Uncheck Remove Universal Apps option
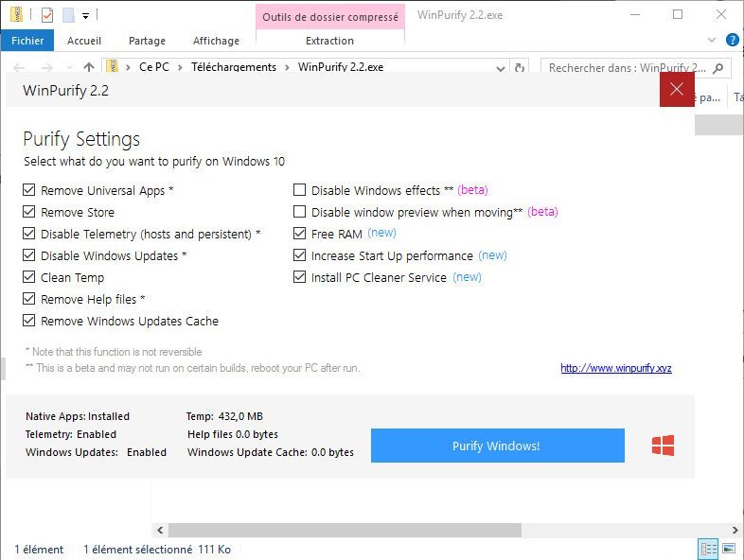This screenshot has width=744, height=560. click(x=29, y=191)
